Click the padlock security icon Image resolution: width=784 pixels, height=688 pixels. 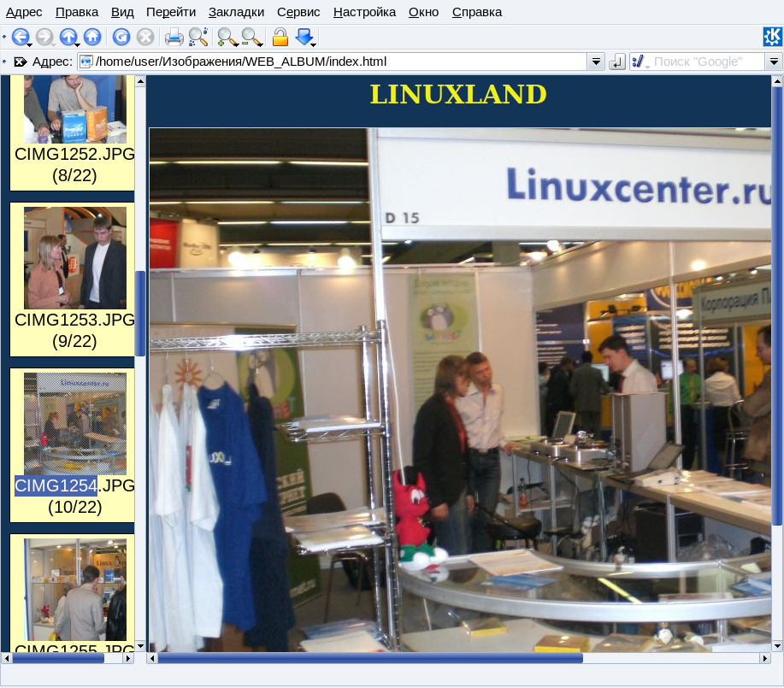pyautogui.click(x=280, y=37)
